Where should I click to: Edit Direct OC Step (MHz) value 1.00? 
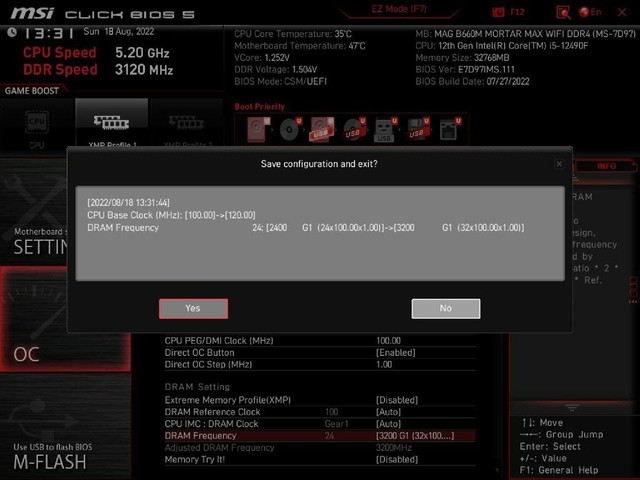point(384,364)
